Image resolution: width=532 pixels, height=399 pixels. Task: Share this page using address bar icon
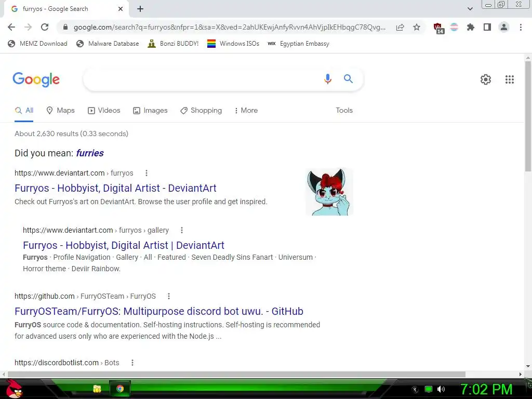tap(400, 28)
